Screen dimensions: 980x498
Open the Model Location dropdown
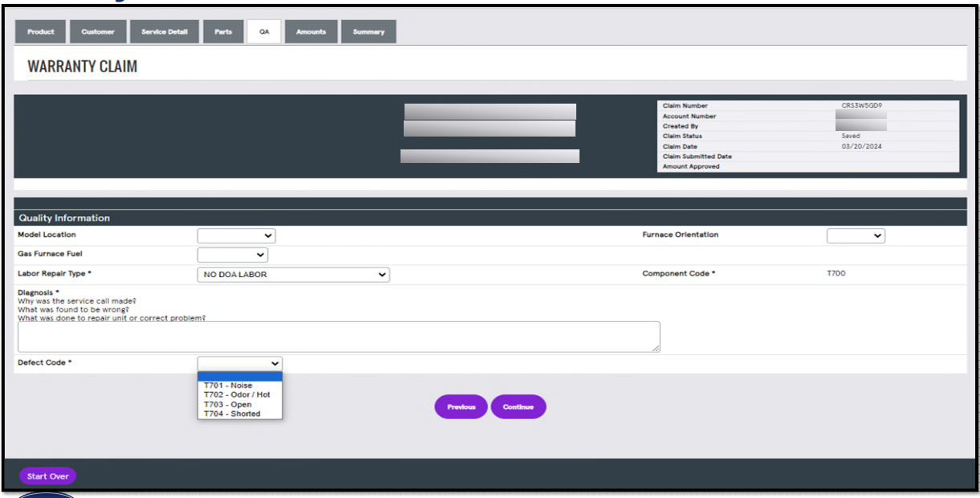[236, 235]
